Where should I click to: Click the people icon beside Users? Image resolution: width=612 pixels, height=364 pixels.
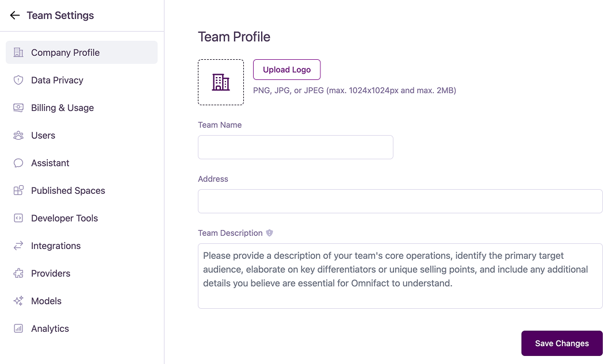18,135
